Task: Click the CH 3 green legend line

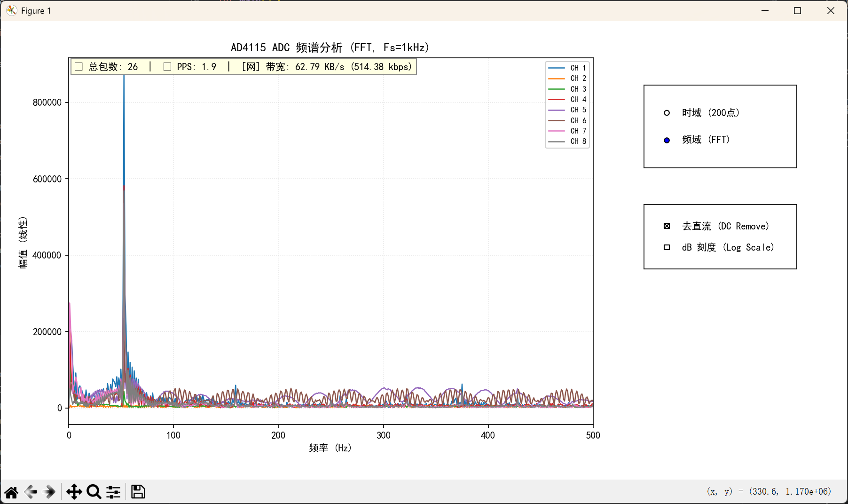Action: pyautogui.click(x=557, y=89)
